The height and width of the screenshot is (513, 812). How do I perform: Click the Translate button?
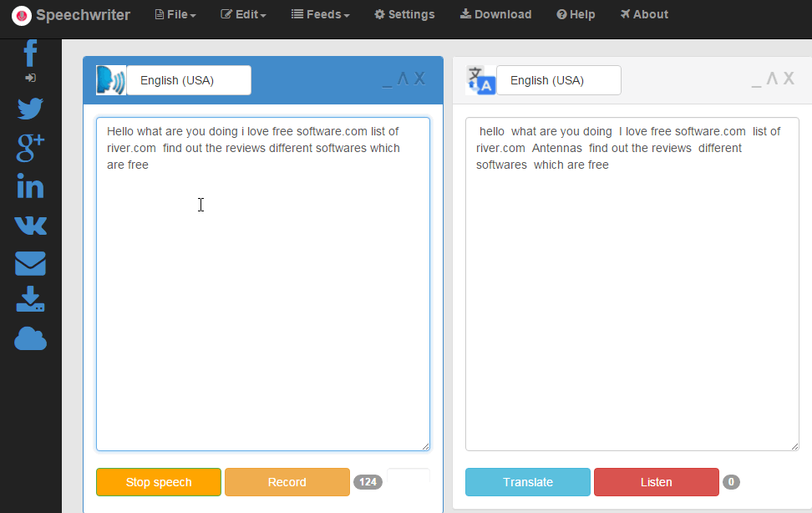[x=528, y=482]
